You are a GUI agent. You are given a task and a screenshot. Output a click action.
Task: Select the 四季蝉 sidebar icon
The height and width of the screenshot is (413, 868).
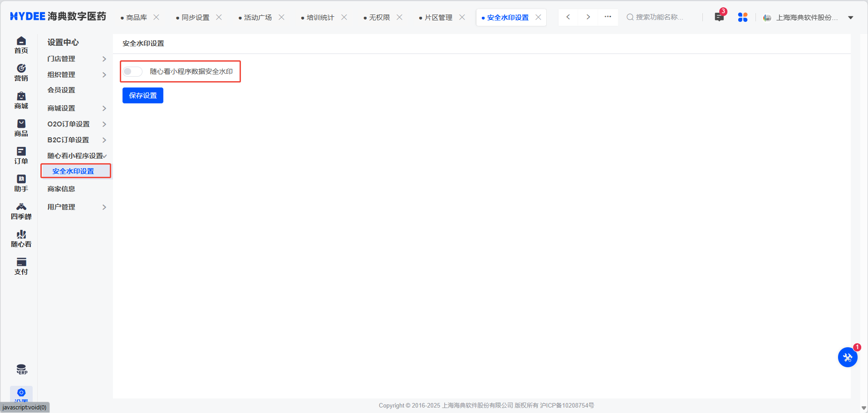pyautogui.click(x=21, y=210)
